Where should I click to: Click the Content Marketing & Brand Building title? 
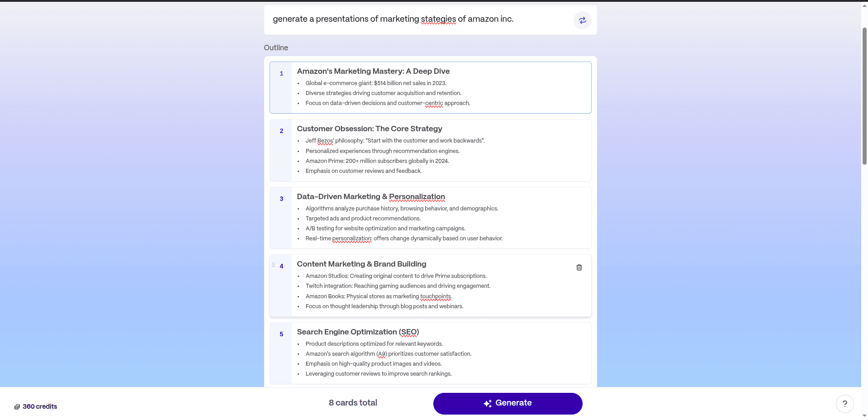[361, 264]
